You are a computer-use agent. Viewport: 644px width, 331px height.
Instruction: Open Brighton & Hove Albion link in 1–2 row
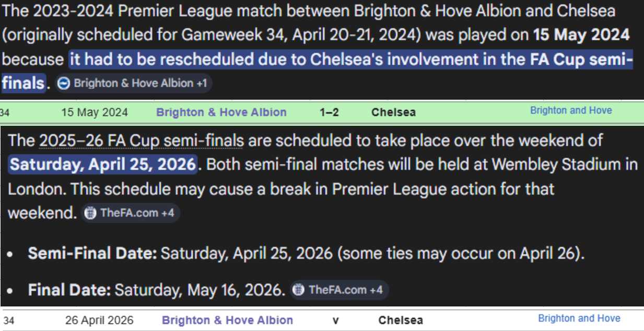click(x=221, y=112)
